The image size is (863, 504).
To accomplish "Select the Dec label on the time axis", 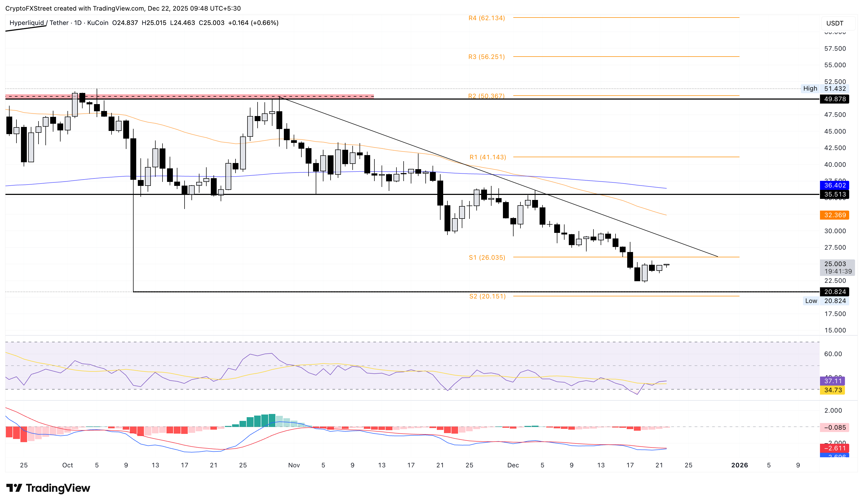I will 514,465.
